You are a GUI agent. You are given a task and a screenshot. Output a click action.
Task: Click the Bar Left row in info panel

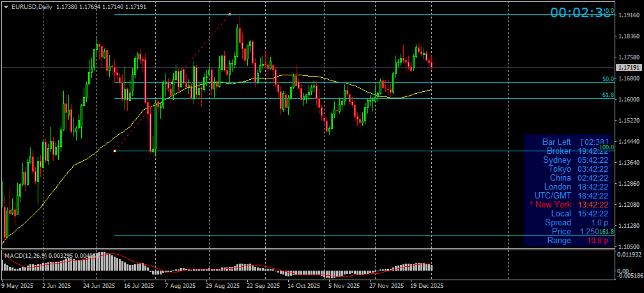click(x=575, y=142)
